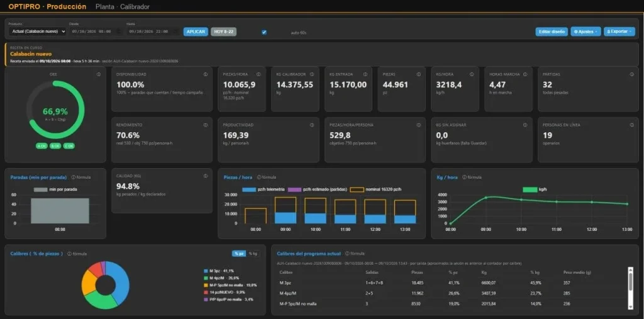644x319 pixels.
Task: Open the Ajustes dropdown menu
Action: tap(586, 31)
